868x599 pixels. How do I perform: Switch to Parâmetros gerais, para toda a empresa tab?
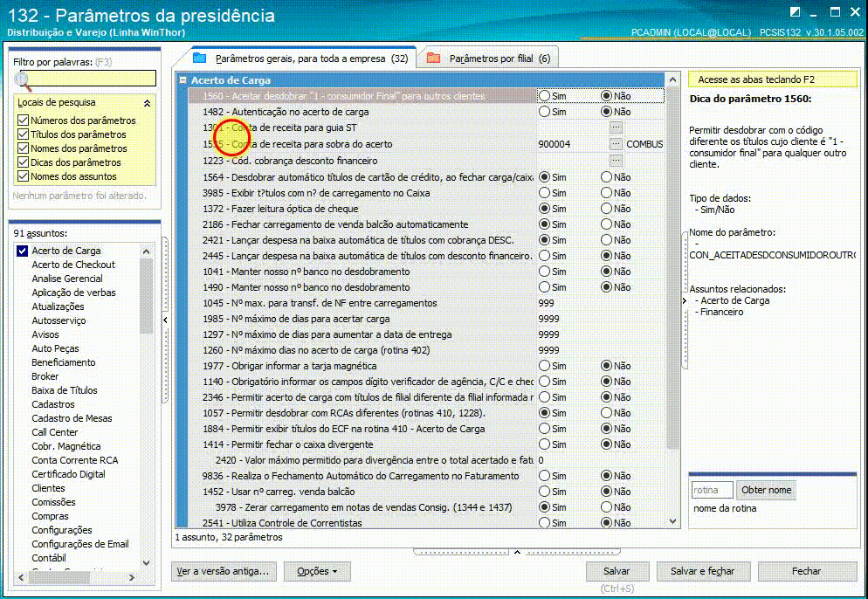click(300, 59)
